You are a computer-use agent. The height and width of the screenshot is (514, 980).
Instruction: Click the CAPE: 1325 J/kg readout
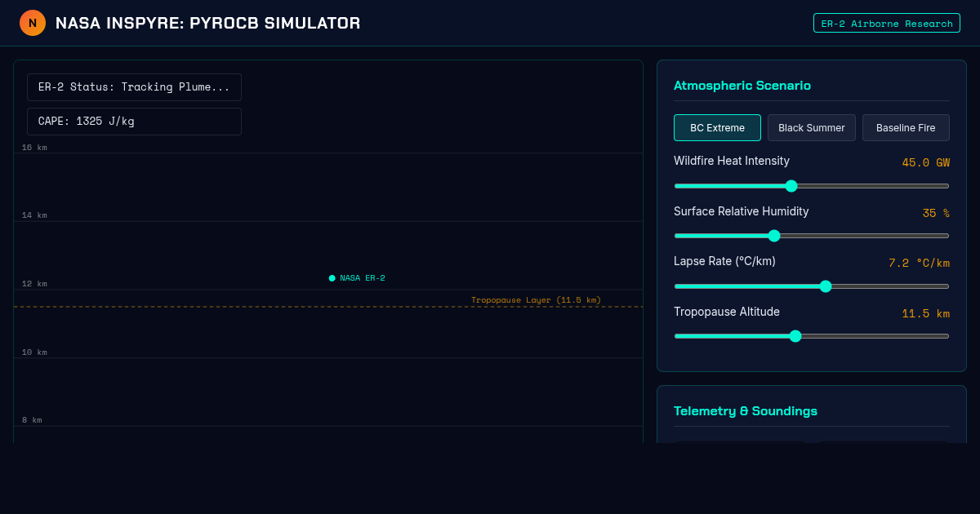(x=134, y=122)
